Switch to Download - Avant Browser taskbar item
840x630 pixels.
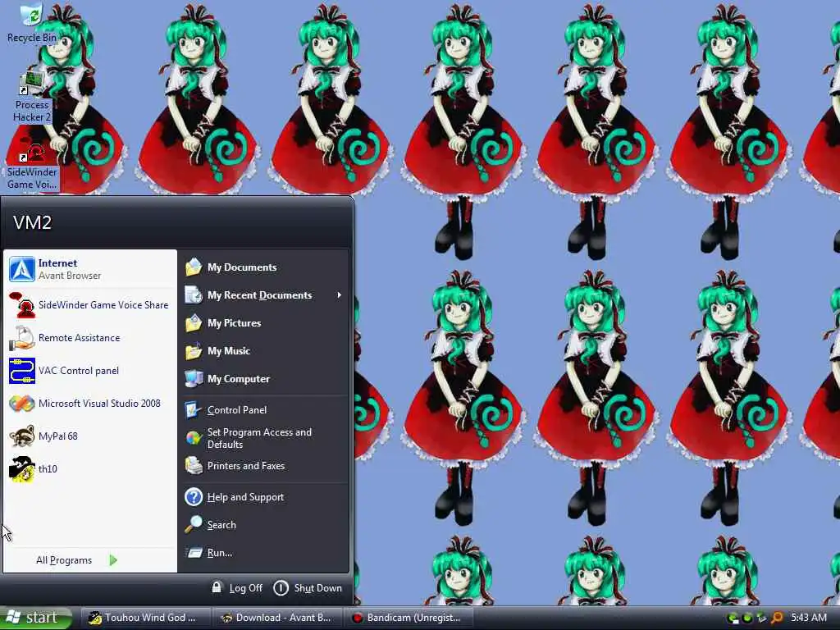coord(276,618)
